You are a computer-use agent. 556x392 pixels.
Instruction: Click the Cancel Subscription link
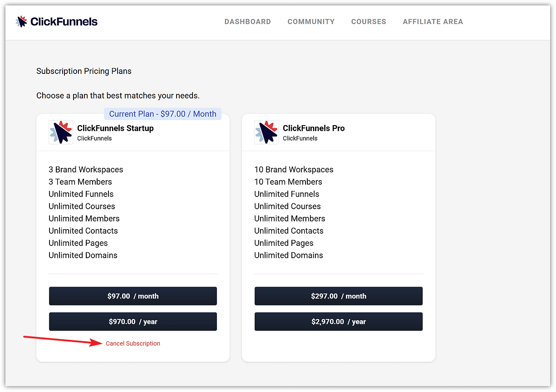(133, 343)
